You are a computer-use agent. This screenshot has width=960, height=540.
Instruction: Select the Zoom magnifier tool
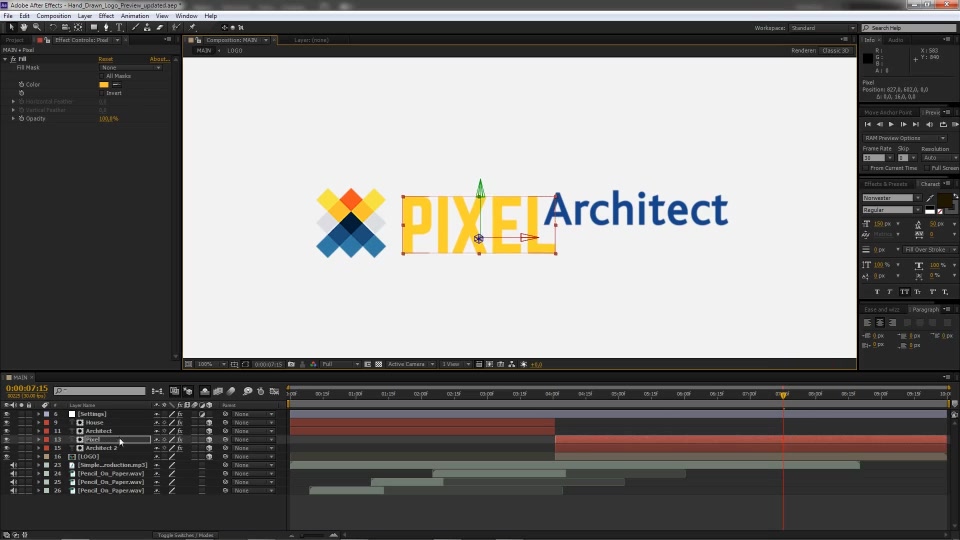tap(37, 27)
